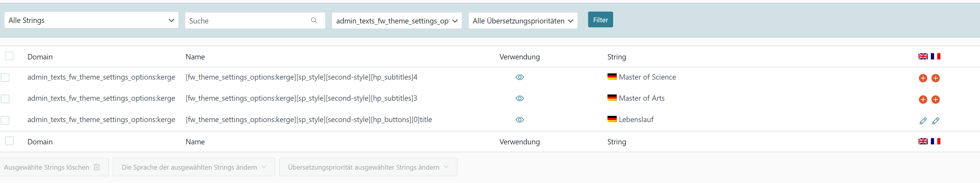The image size is (980, 183).
Task: Click the String column header at top
Action: 617,57
